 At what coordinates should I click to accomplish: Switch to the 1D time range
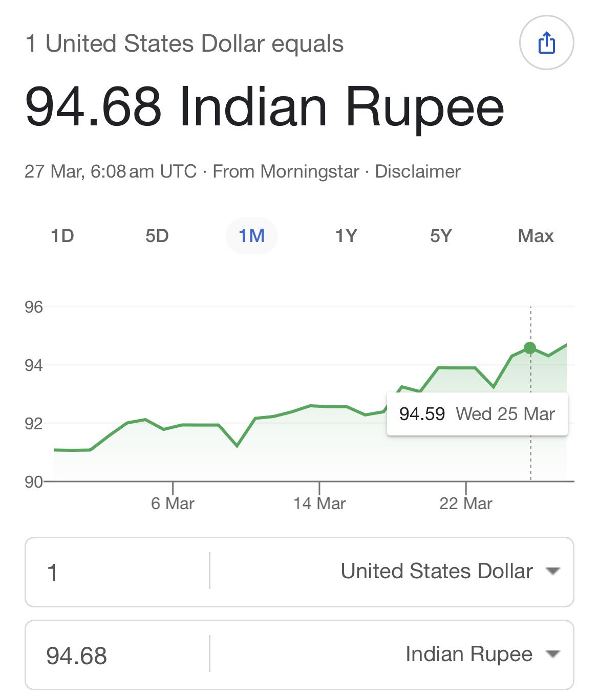tap(62, 236)
